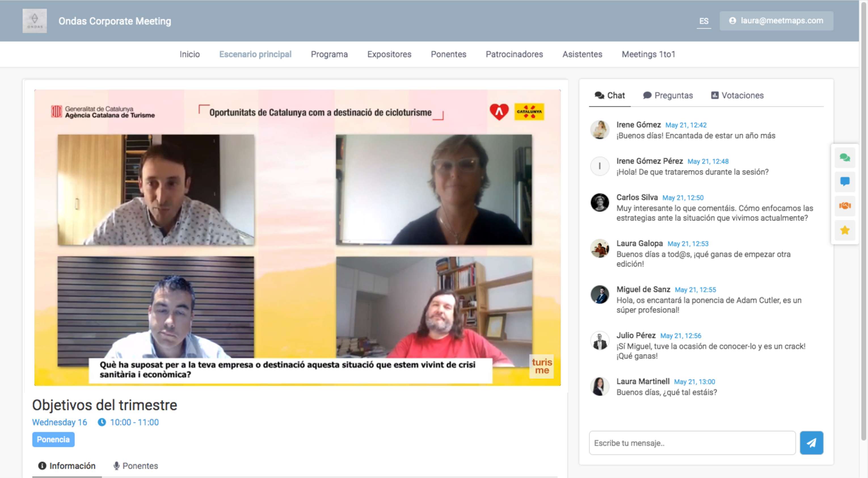Click Laura Galopa name in chat
The image size is (868, 478).
(x=639, y=243)
